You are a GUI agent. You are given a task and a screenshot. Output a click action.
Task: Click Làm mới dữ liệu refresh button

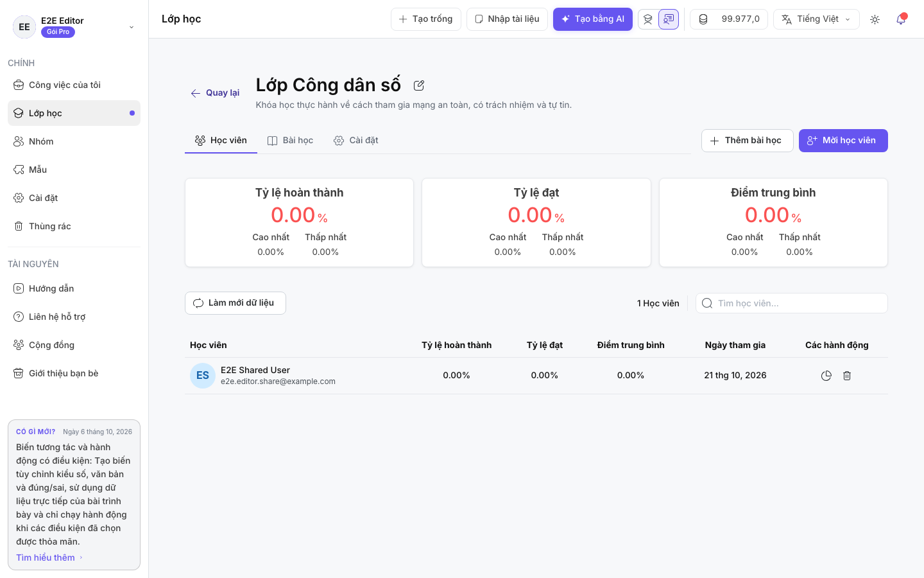click(x=235, y=303)
